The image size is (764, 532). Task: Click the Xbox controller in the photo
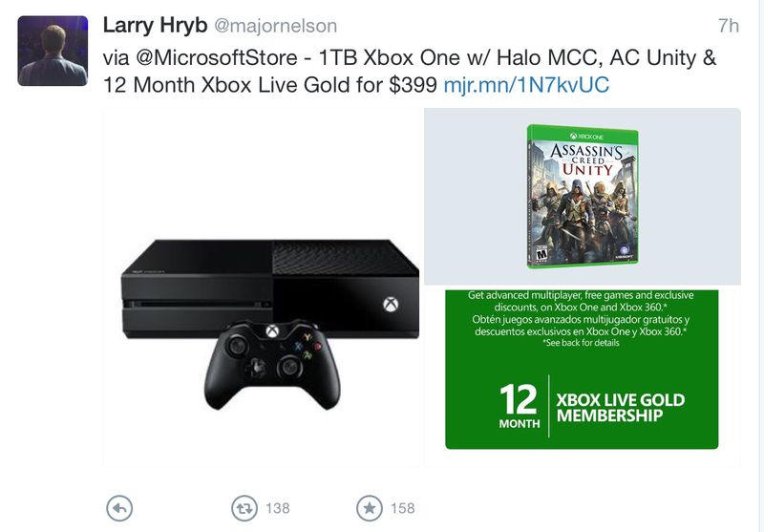pyautogui.click(x=272, y=364)
